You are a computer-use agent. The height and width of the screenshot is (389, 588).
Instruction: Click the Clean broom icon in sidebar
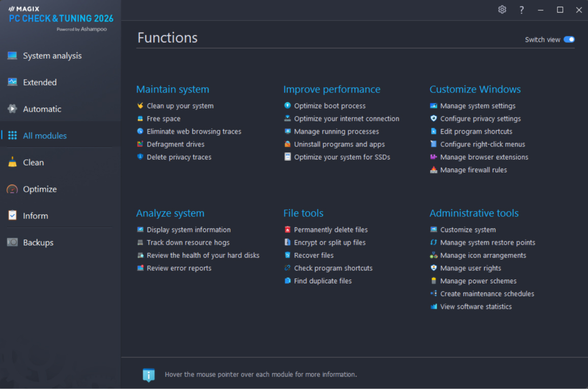click(12, 162)
